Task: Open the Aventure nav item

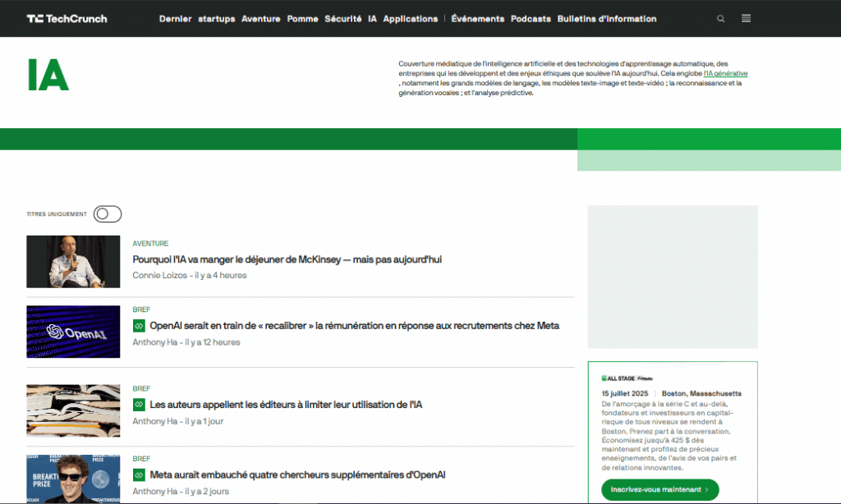Action: (260, 19)
